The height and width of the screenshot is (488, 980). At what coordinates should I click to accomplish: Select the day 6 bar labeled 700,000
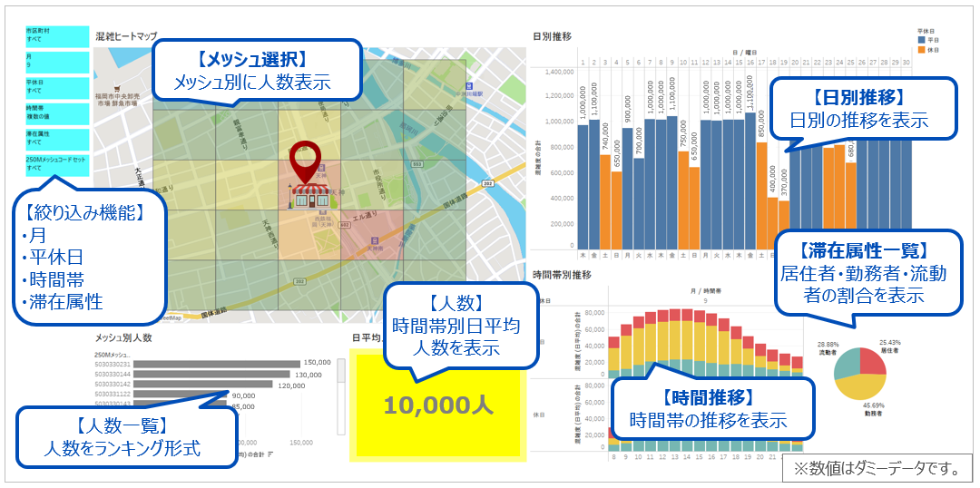[638, 204]
